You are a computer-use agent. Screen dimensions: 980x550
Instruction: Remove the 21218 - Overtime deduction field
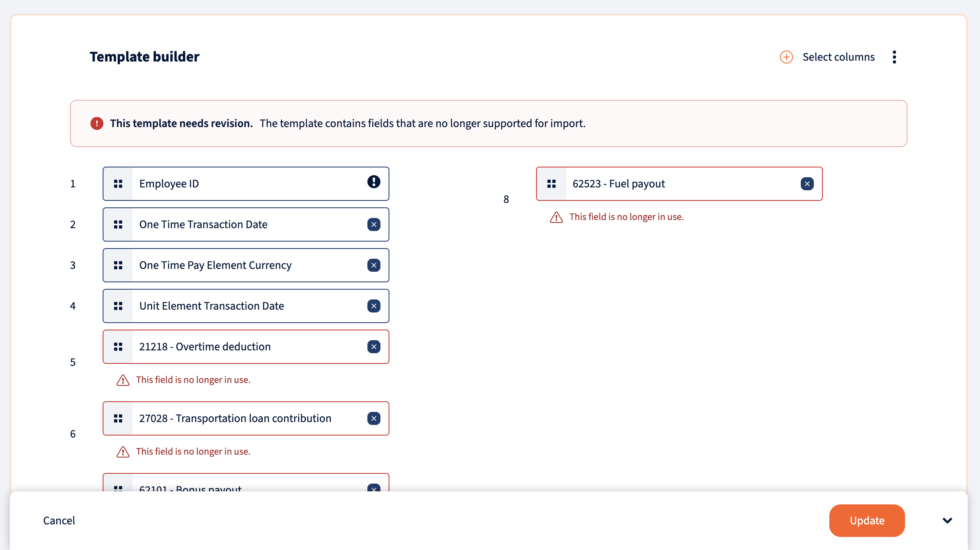374,347
